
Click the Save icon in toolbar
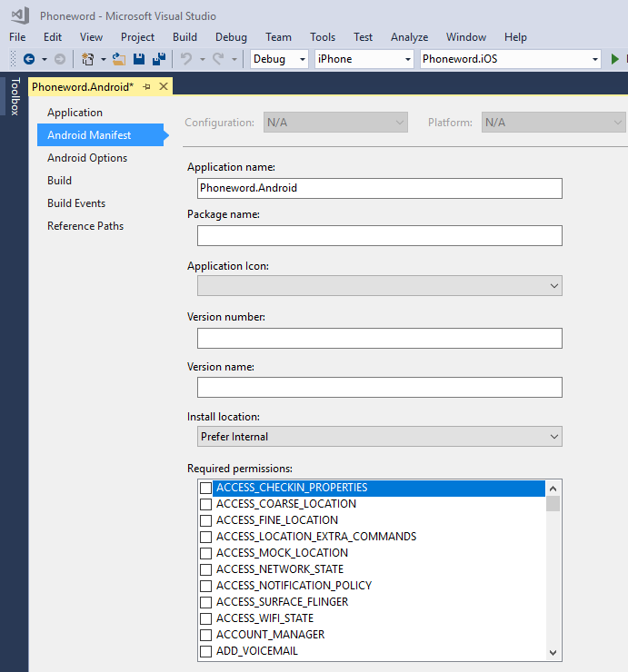[139, 59]
